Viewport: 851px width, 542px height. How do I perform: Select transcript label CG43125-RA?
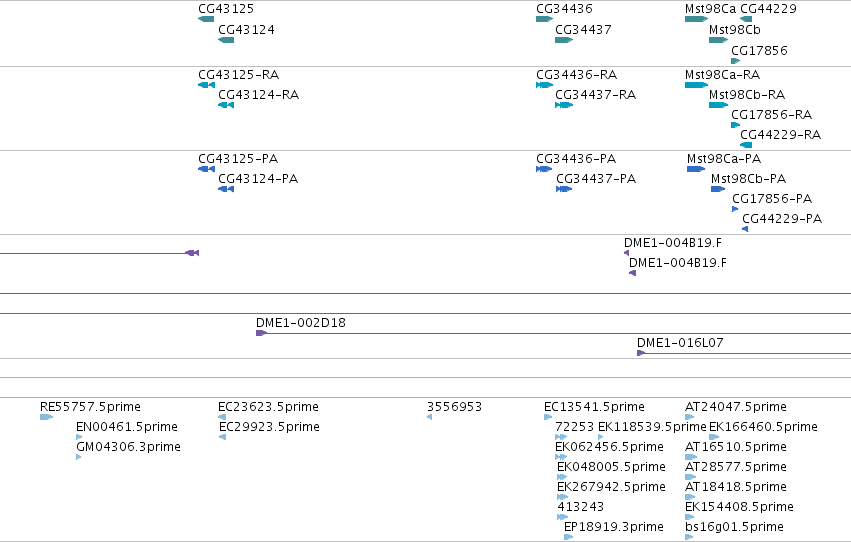tap(239, 75)
